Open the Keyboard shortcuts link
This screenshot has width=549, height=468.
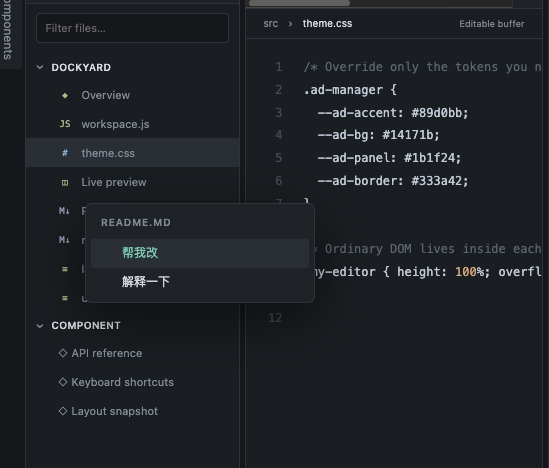[x=123, y=382]
